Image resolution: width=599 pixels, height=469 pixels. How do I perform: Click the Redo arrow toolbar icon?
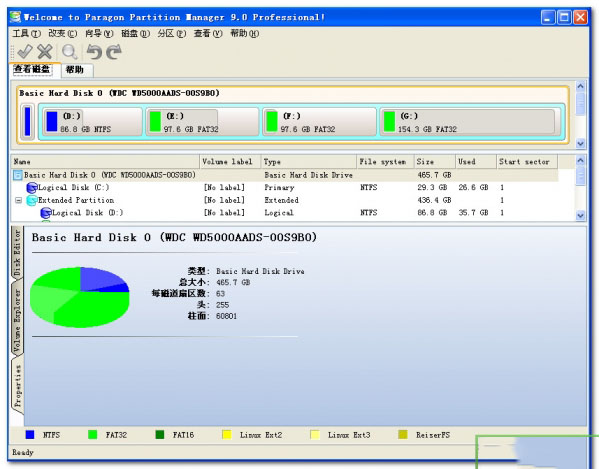[114, 52]
